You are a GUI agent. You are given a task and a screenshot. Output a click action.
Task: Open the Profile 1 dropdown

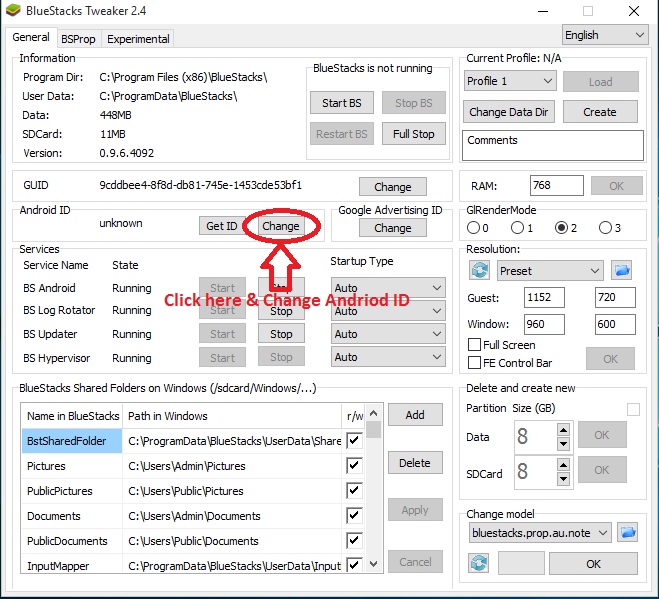(x=510, y=81)
